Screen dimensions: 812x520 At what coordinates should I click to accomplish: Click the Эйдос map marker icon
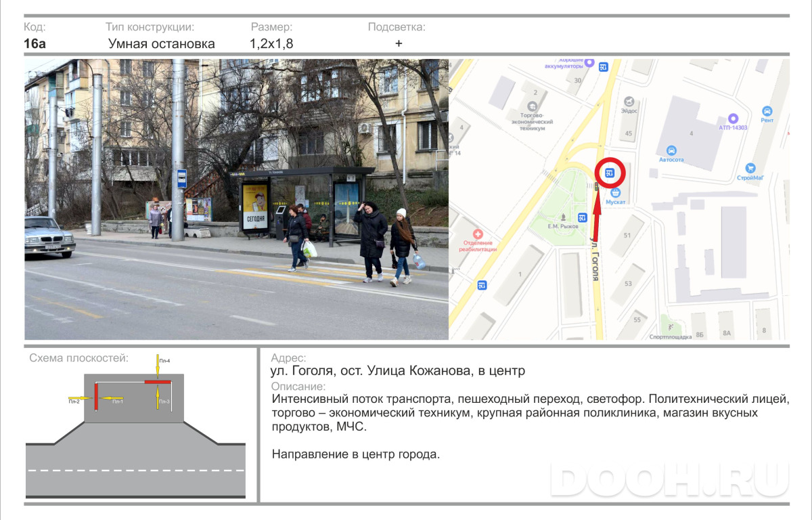pos(630,101)
